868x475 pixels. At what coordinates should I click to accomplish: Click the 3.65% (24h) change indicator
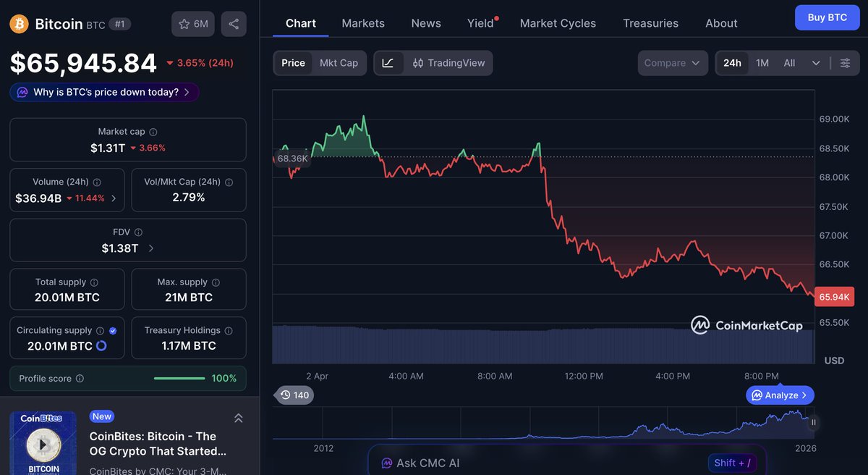click(200, 63)
